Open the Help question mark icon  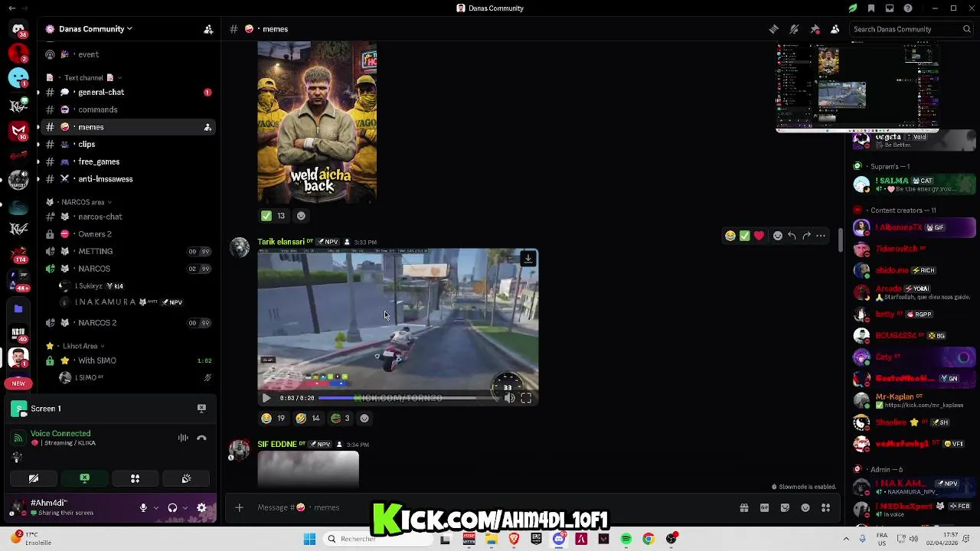click(x=908, y=8)
